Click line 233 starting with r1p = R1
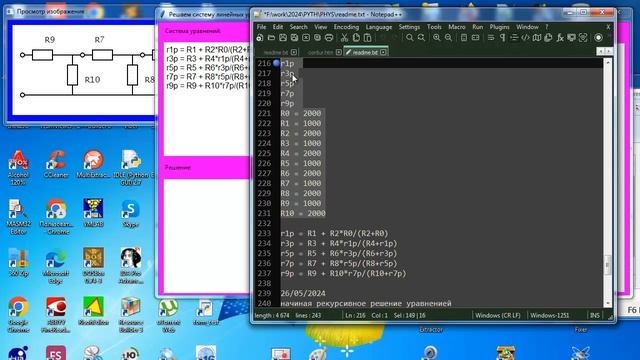This screenshot has height=360, width=640. click(334, 233)
